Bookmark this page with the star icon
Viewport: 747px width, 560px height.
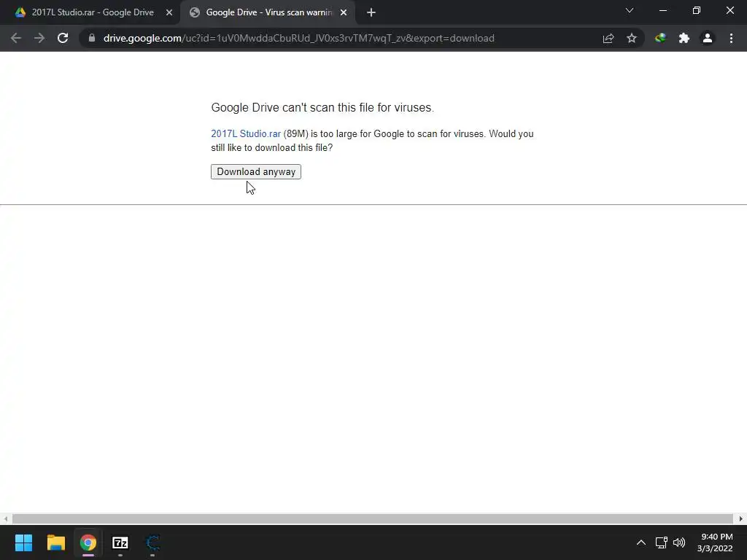click(632, 38)
